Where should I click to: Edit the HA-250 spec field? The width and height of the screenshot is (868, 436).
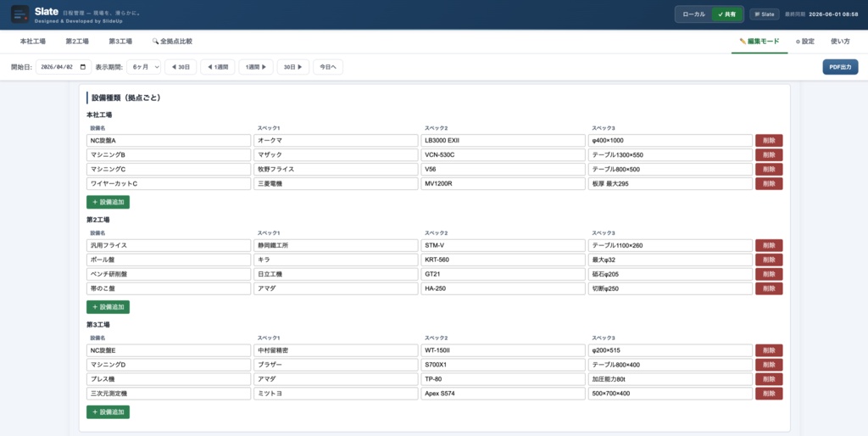504,288
